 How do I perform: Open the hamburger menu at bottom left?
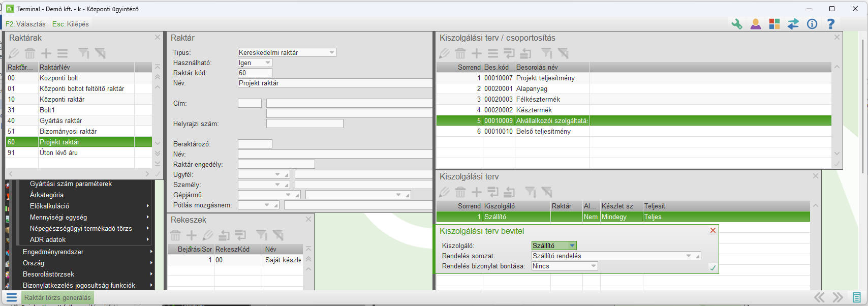(12, 297)
